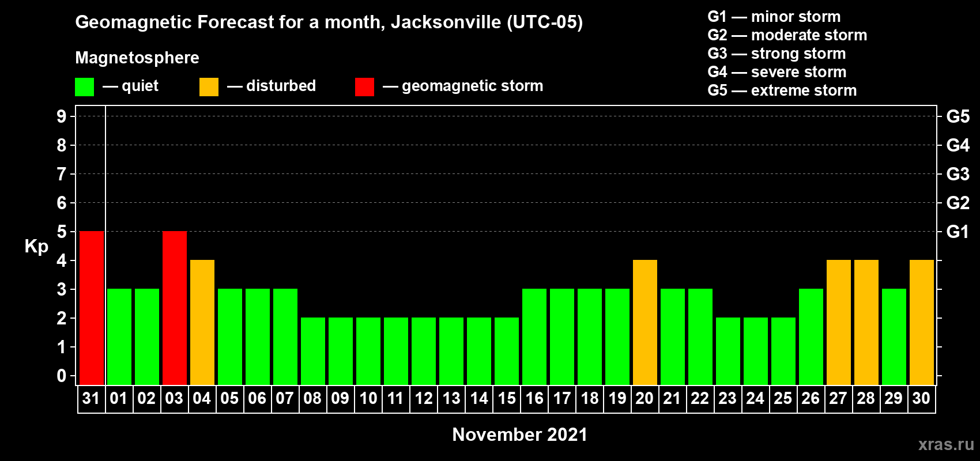The image size is (980, 461).
Task: Click the 'G1 — minor storm' legend text
Action: click(774, 17)
